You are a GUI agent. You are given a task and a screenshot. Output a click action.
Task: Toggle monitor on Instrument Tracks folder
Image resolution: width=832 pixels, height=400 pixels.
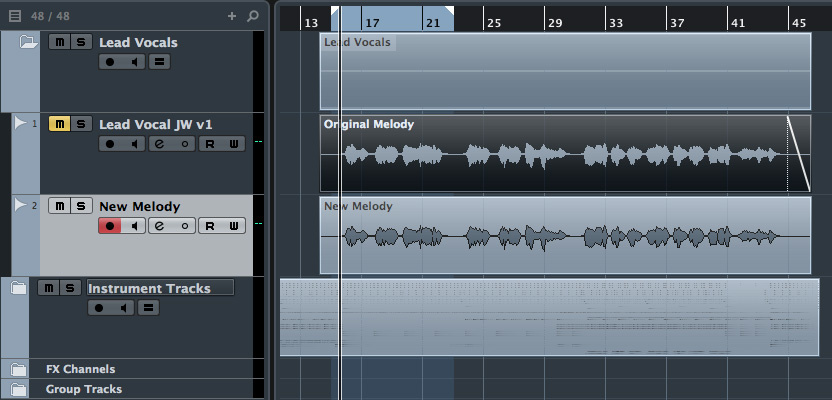point(123,308)
